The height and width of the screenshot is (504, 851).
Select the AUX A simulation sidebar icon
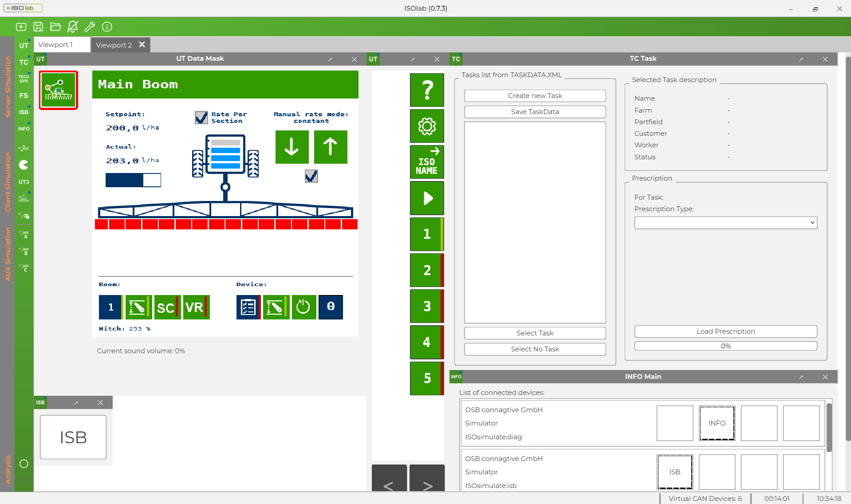[x=24, y=234]
